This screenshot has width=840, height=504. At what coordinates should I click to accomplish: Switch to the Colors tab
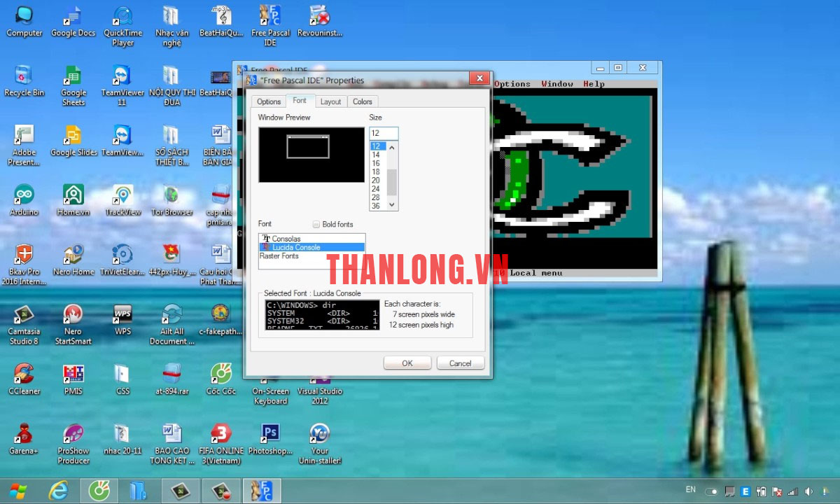pos(362,101)
